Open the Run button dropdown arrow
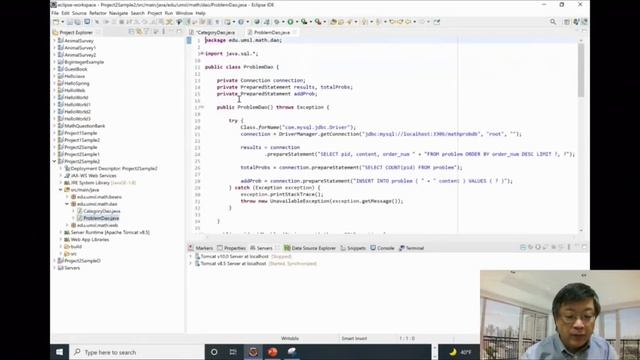This screenshot has width=640, height=360. click(297, 22)
